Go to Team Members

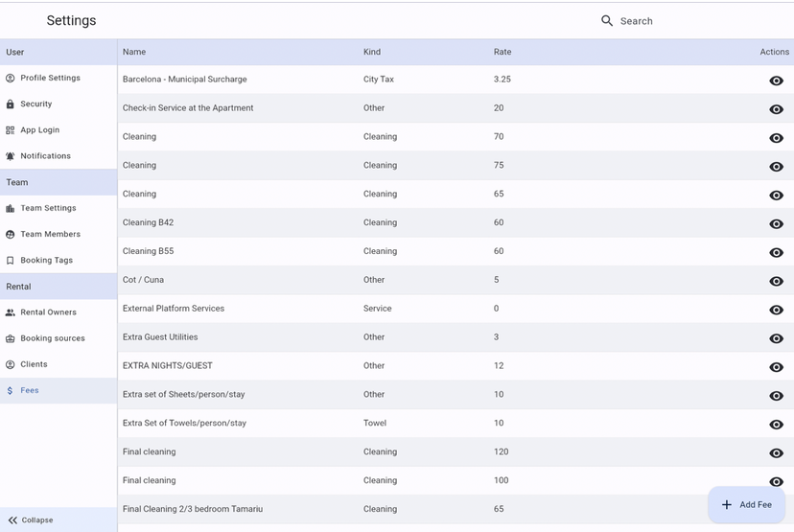pyautogui.click(x=58, y=234)
